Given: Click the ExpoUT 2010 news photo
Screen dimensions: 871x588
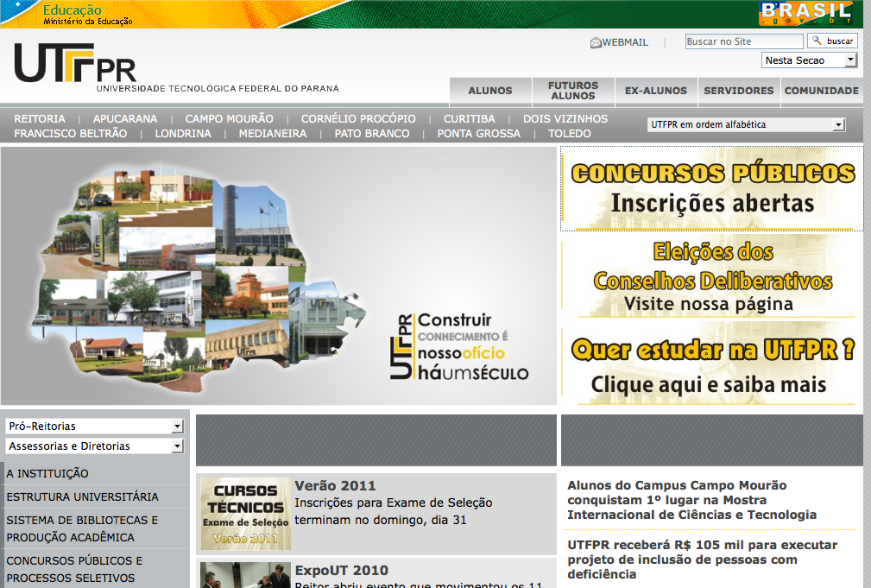Looking at the screenshot, I should point(245,575).
